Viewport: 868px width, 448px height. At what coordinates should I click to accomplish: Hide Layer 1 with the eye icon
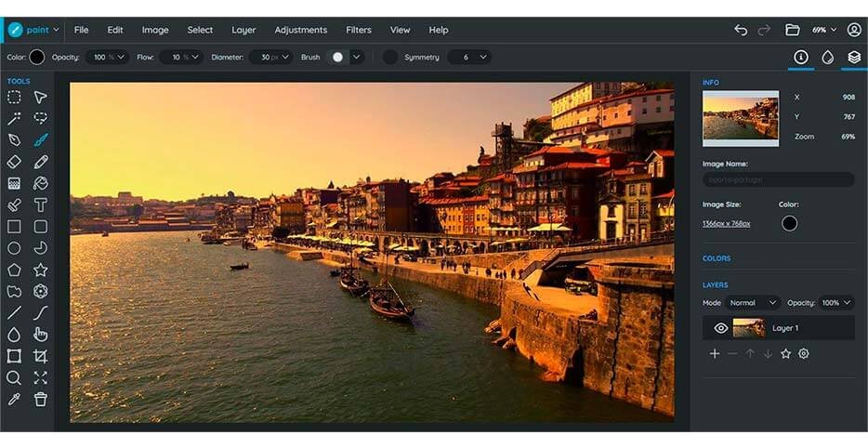(x=720, y=328)
